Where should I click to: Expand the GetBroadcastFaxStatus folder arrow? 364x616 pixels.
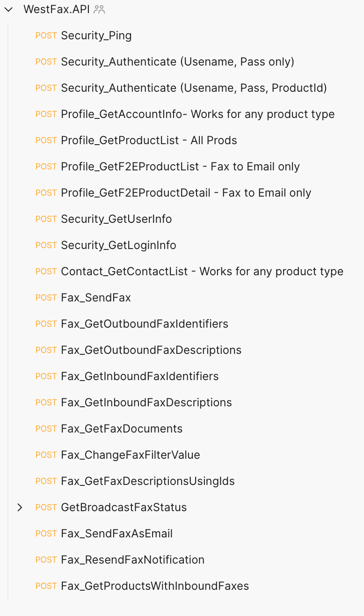[x=20, y=507]
